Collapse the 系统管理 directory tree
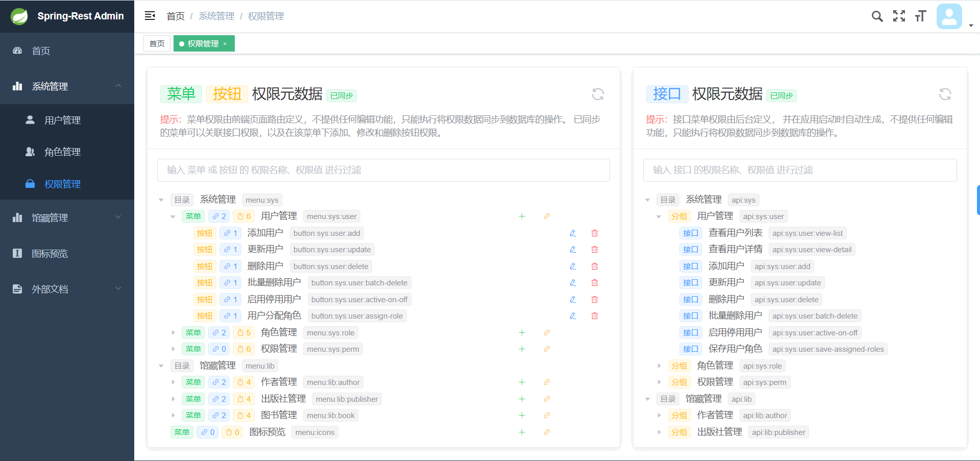 (161, 200)
